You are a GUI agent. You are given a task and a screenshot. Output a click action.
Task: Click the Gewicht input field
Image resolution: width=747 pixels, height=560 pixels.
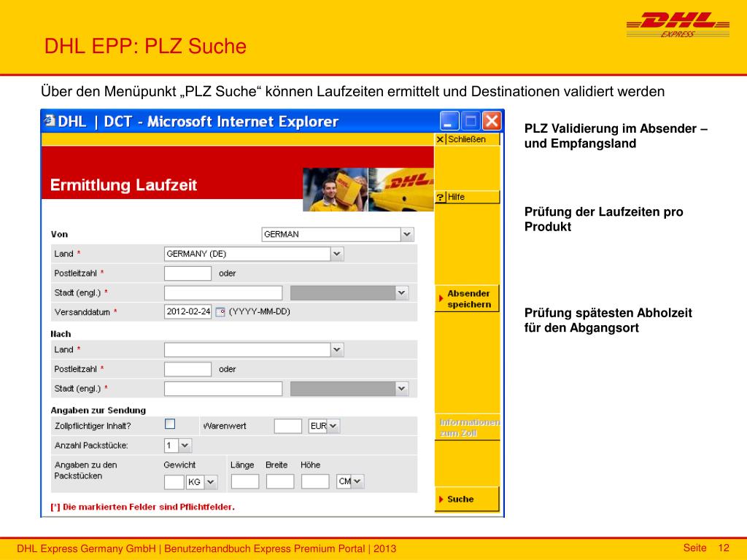coord(174,482)
